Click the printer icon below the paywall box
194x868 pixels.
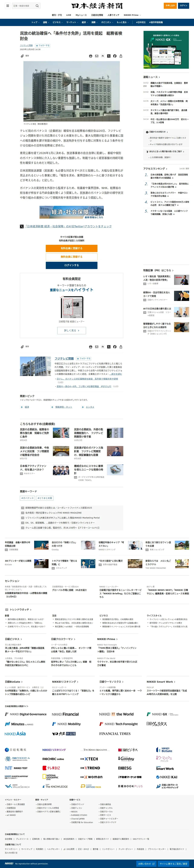(x=91, y=347)
